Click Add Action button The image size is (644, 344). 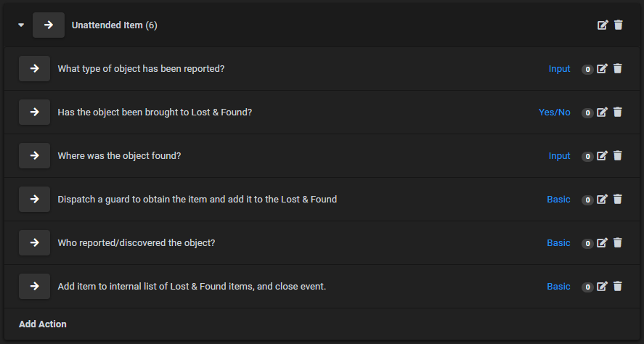(43, 324)
